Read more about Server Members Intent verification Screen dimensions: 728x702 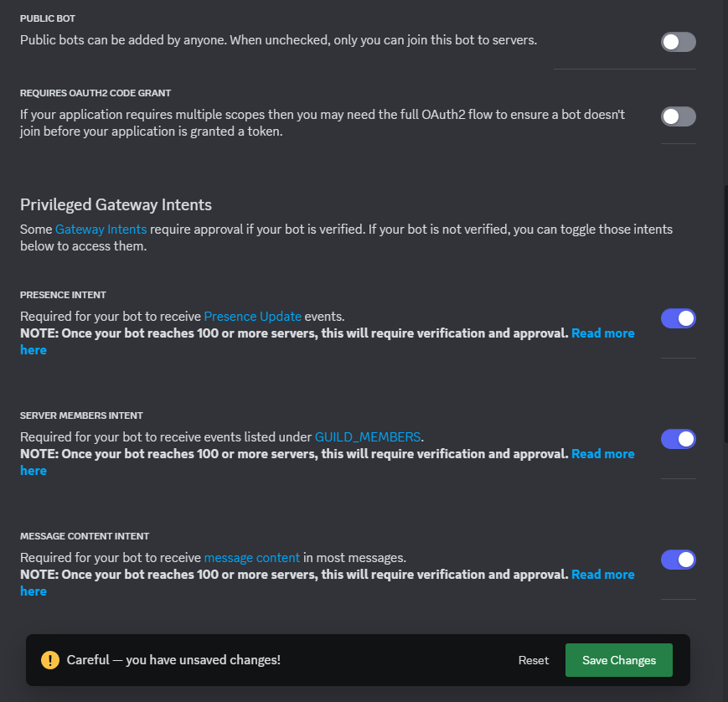[x=602, y=453]
